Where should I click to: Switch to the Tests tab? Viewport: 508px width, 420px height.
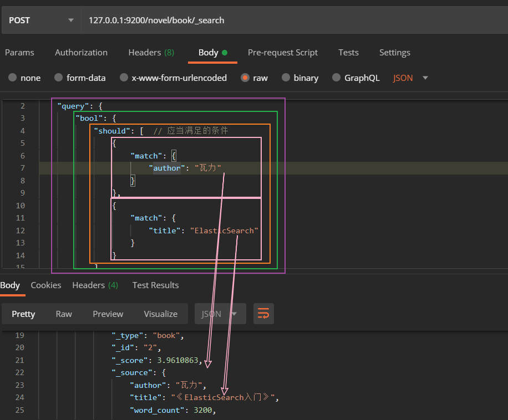(x=348, y=53)
